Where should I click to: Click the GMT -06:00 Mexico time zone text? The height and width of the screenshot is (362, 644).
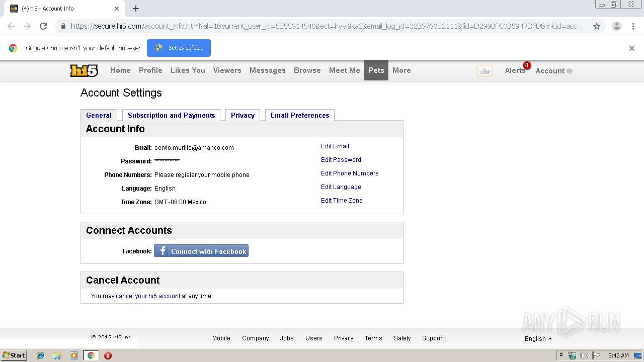pyautogui.click(x=180, y=202)
